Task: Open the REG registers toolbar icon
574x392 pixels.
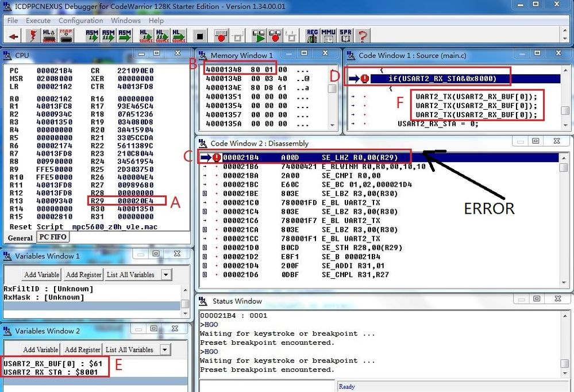Action: click(x=312, y=36)
